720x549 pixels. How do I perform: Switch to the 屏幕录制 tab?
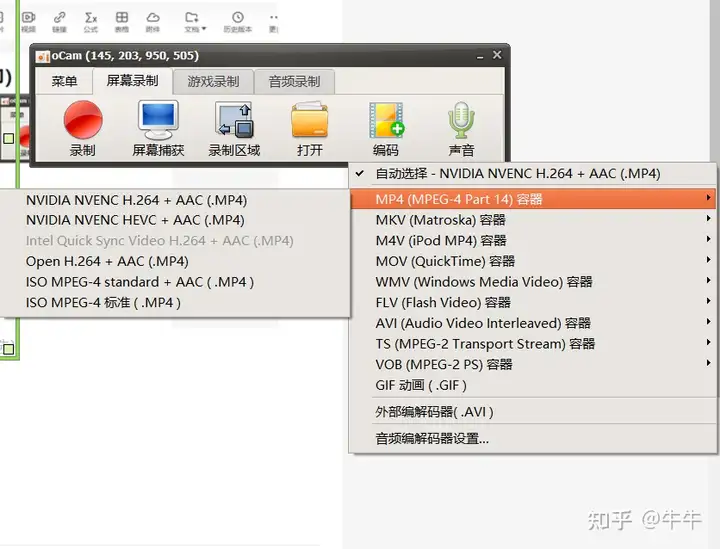[x=132, y=81]
